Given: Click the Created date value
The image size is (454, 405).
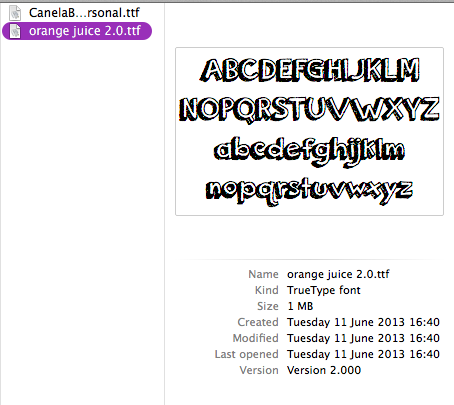Looking at the screenshot, I should [363, 322].
